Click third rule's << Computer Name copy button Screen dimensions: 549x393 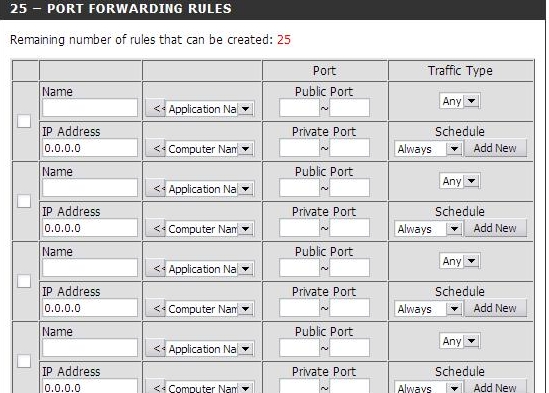(x=155, y=309)
